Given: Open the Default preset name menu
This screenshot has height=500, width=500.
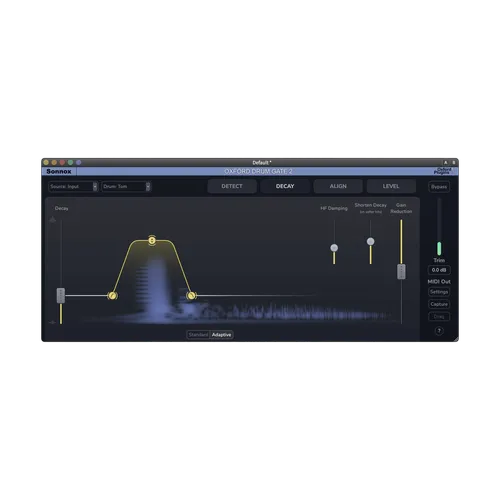Looking at the screenshot, I should pyautogui.click(x=262, y=163).
